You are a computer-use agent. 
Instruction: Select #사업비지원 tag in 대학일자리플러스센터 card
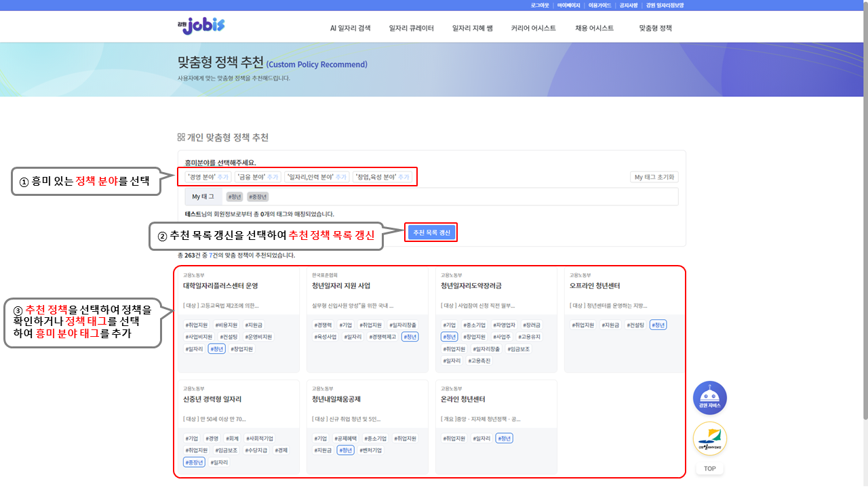tap(199, 337)
